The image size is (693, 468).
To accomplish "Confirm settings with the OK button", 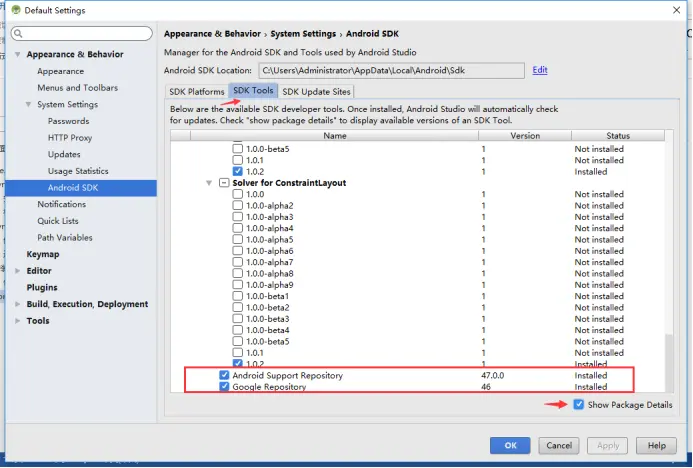I will pos(510,445).
